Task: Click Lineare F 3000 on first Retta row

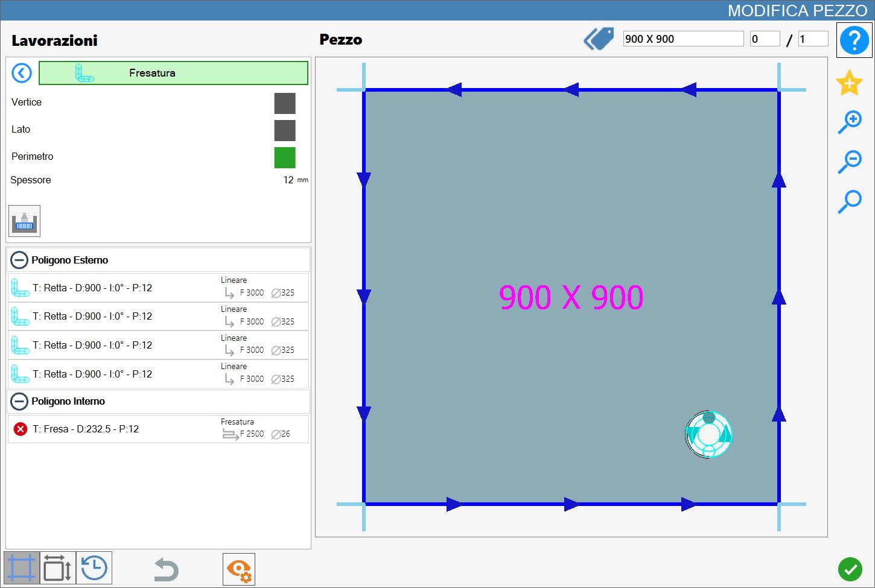Action: coord(257,287)
